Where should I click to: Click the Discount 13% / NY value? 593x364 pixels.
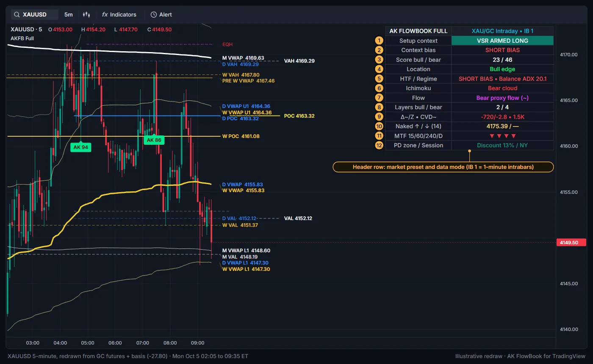click(x=502, y=145)
